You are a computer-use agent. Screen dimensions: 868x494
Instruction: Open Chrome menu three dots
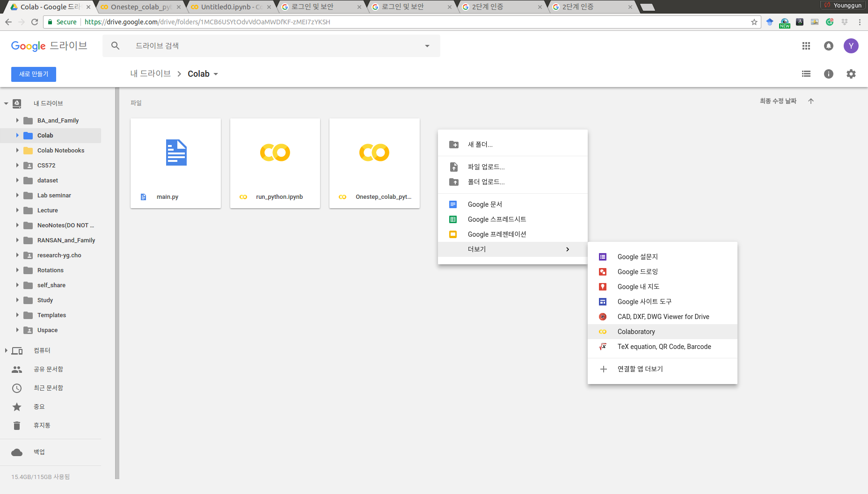[860, 22]
